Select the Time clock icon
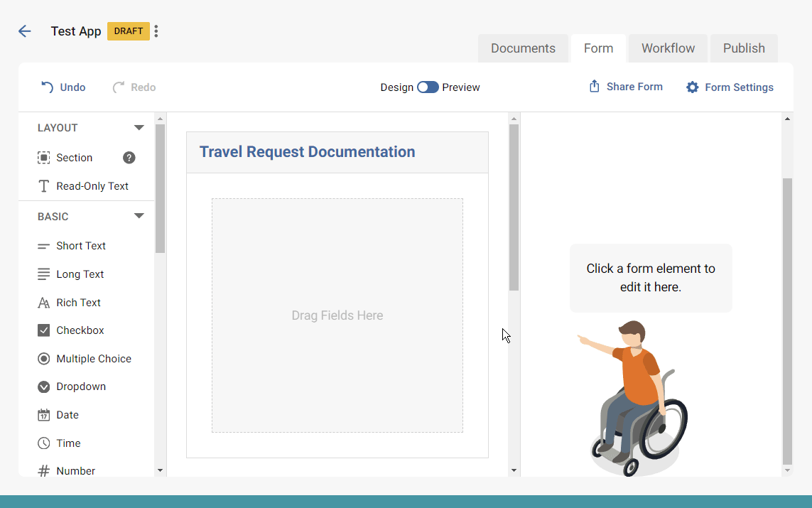This screenshot has height=508, width=812. [x=44, y=443]
